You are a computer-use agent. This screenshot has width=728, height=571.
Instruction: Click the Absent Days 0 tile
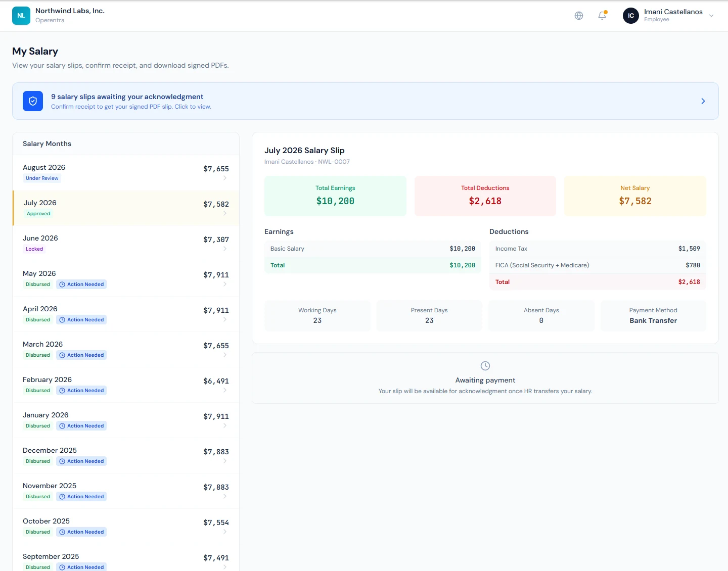click(541, 316)
